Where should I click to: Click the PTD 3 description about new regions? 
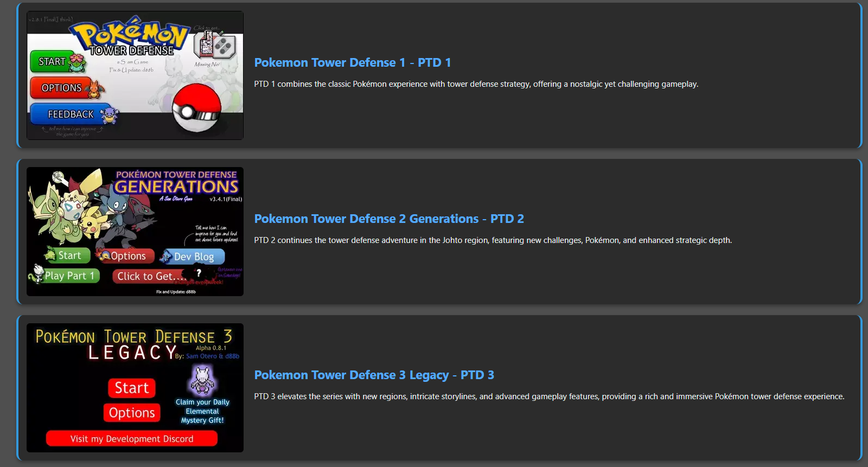click(549, 396)
